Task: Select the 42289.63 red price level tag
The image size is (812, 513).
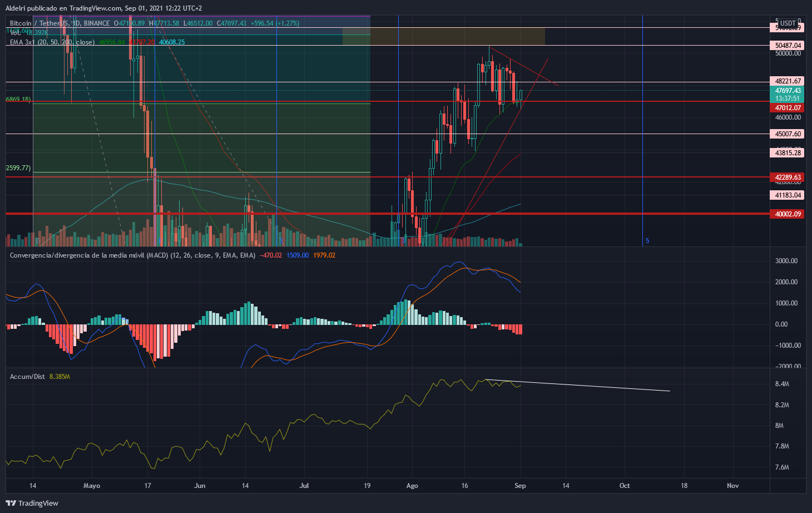Action: coord(788,177)
